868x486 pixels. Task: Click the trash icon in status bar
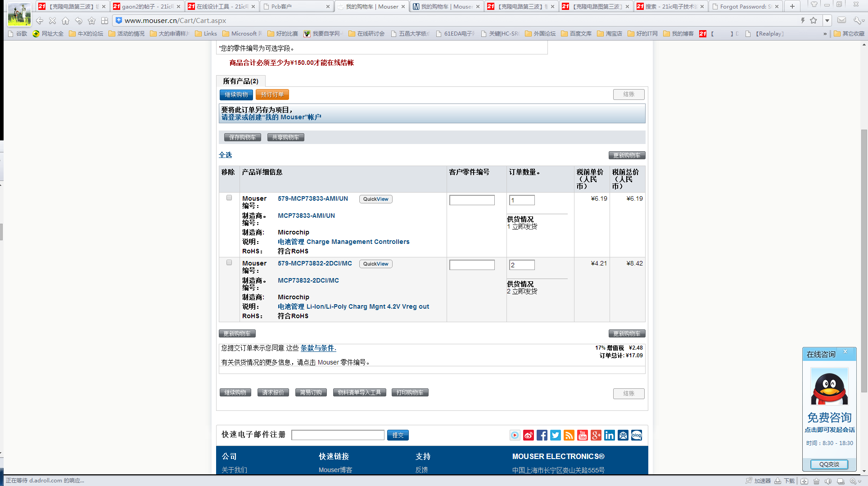tap(816, 481)
